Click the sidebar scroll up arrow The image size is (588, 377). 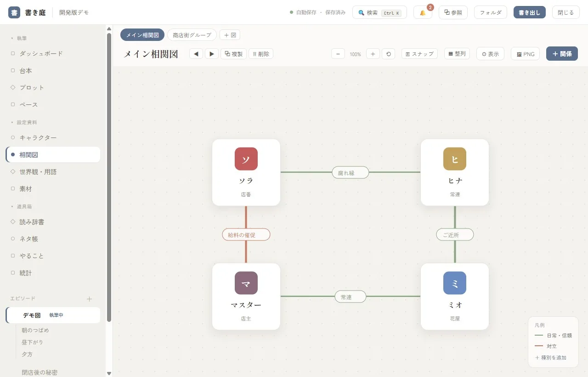tap(109, 29)
